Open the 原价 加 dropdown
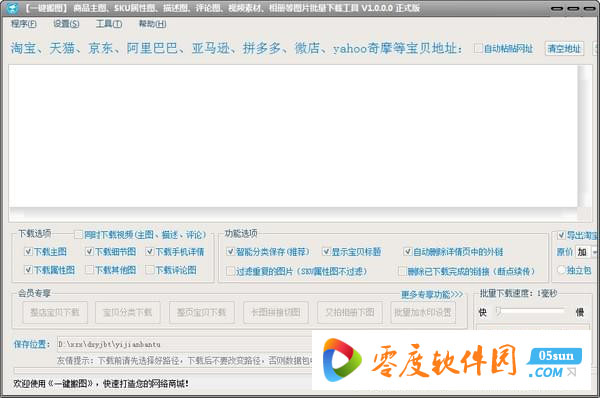 click(x=586, y=252)
